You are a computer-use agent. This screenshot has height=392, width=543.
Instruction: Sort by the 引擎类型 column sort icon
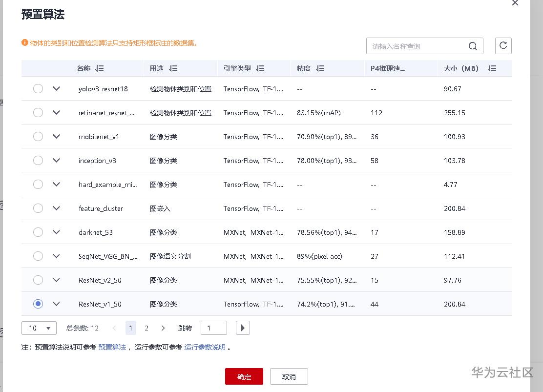tap(261, 68)
